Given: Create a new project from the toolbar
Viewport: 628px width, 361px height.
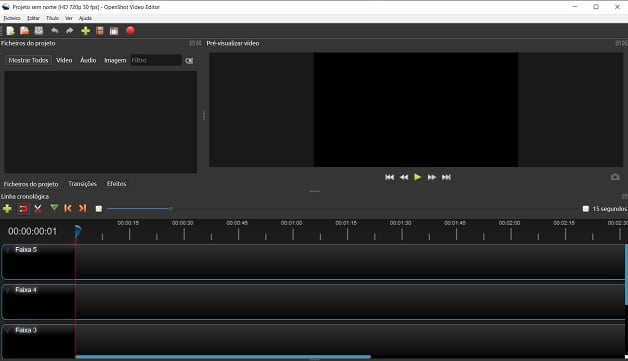Looking at the screenshot, I should [10, 31].
